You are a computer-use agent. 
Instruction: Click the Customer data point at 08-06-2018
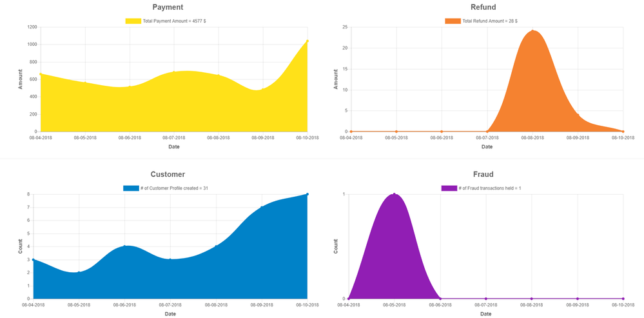[124, 246]
